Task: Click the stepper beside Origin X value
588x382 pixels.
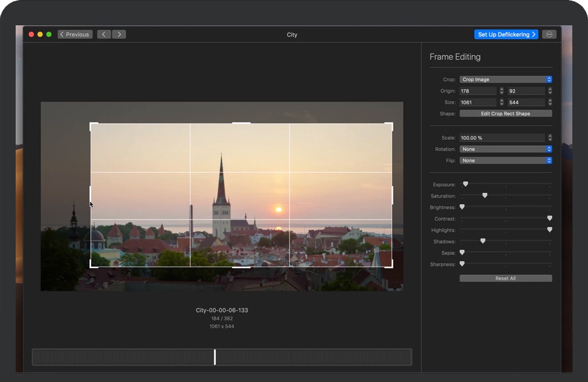Action: (501, 91)
